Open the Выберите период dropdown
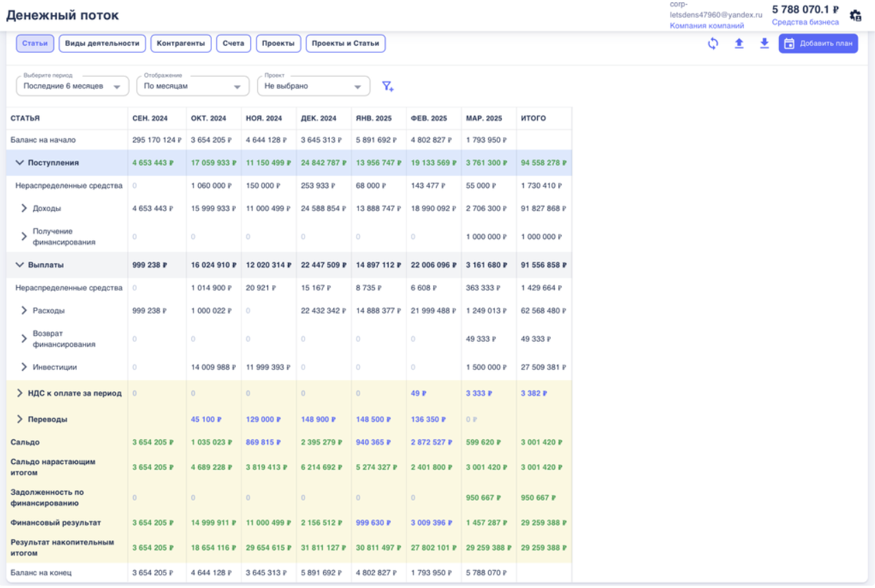Viewport: 875px width, 588px height. (72, 86)
